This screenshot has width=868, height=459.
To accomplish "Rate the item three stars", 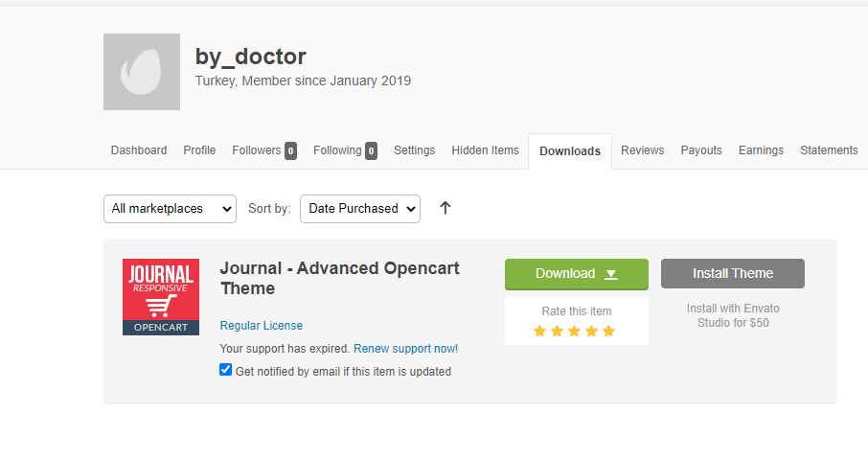I will click(575, 332).
